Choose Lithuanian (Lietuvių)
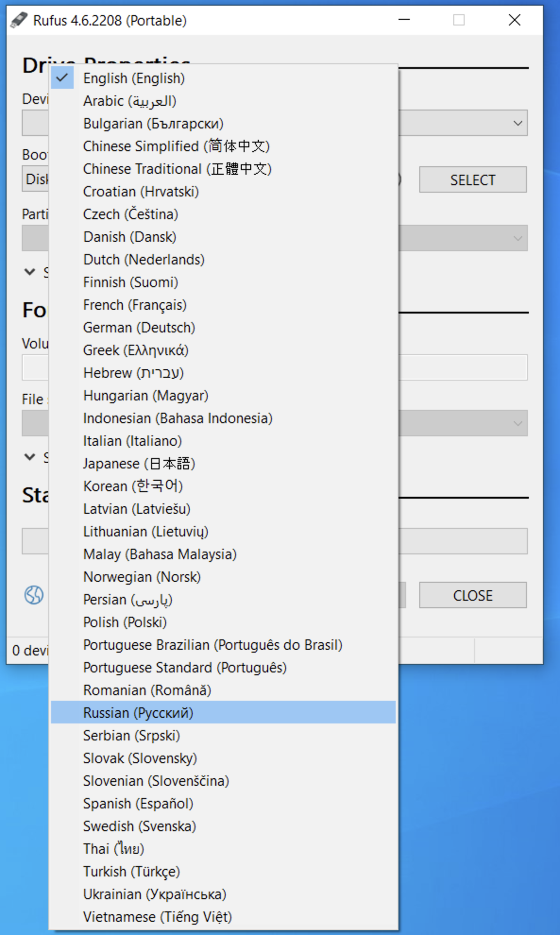Viewport: 560px width, 935px height. (x=223, y=532)
